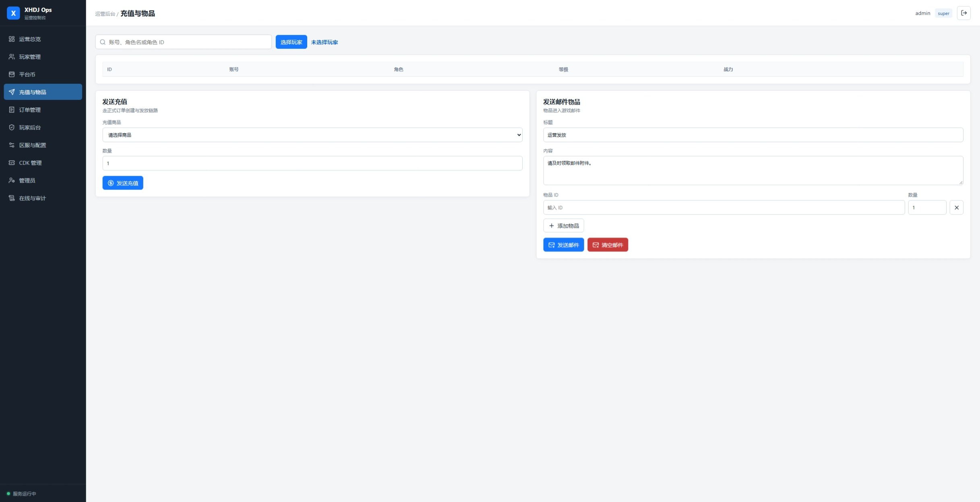980x502 pixels.
Task: Expand the 充值商品 请选择商品 dropdown
Action: point(312,135)
